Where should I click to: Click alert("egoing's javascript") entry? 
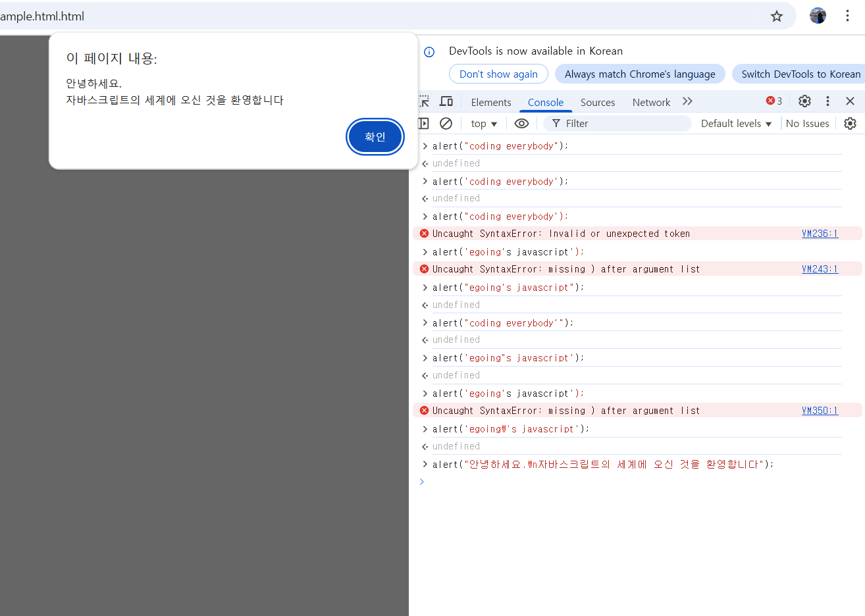click(x=508, y=288)
